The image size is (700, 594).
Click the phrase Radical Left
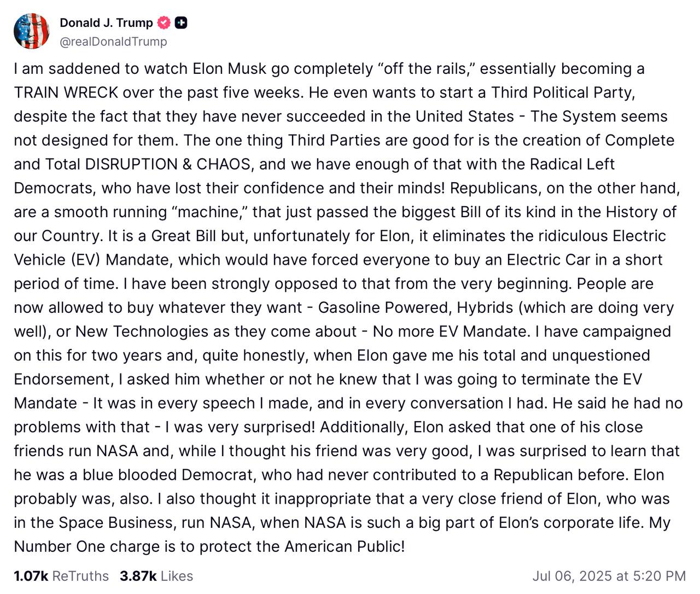(x=572, y=164)
